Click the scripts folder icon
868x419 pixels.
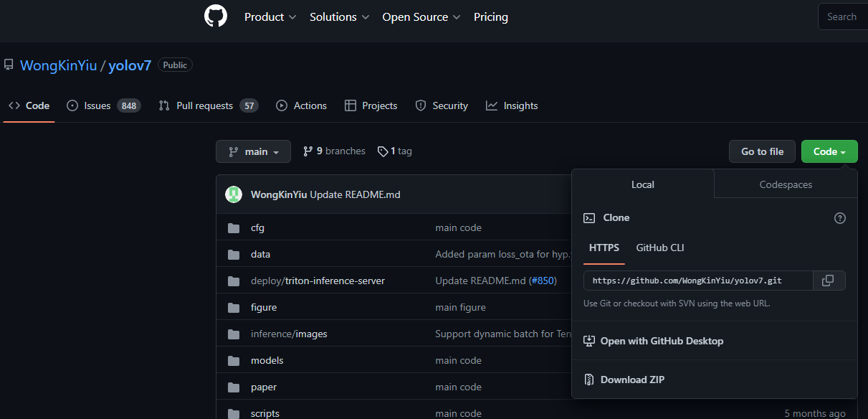coord(234,414)
